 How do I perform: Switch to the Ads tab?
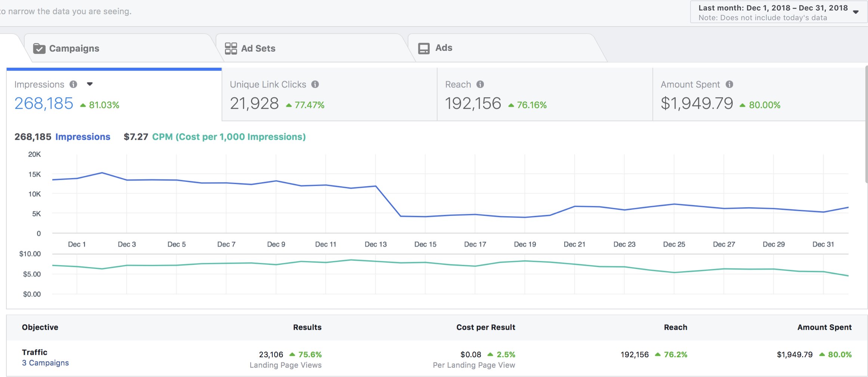pos(506,48)
